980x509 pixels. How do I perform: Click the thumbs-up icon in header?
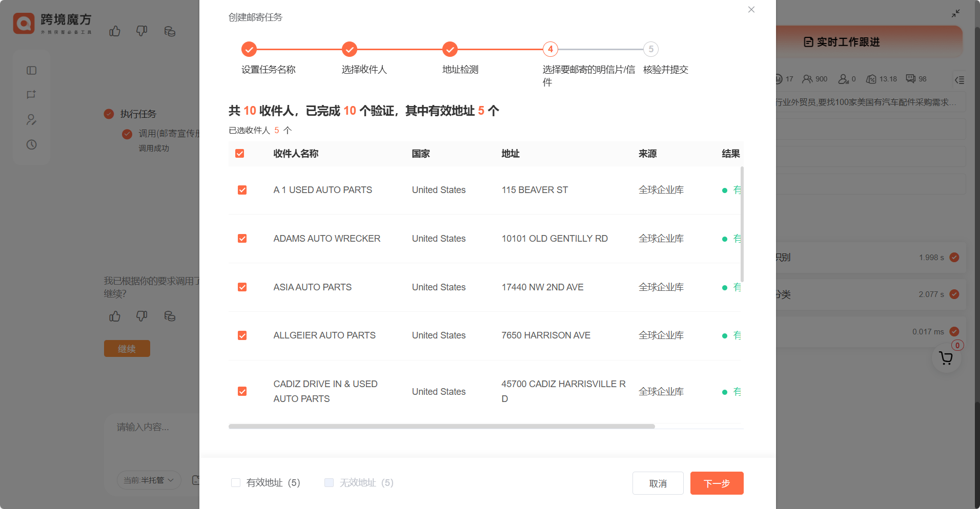[x=115, y=31]
